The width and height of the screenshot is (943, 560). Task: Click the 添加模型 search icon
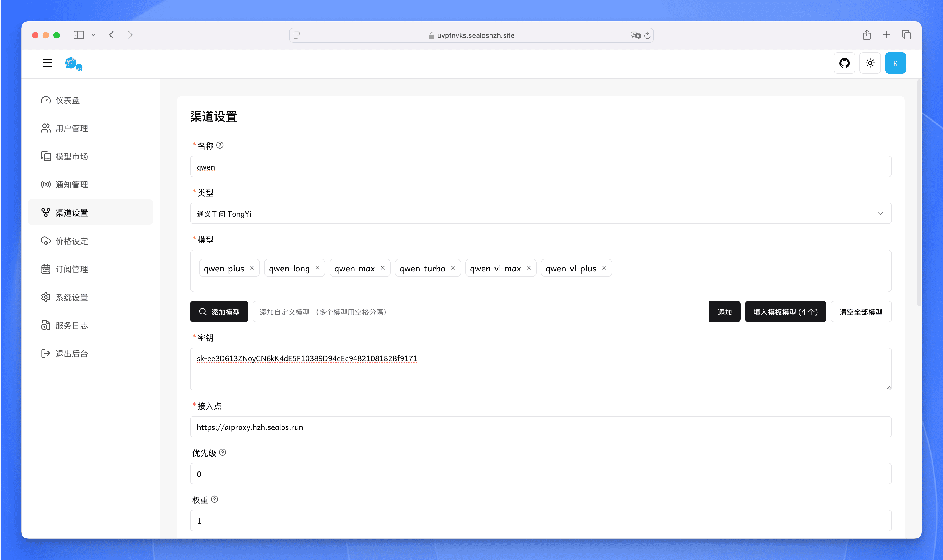[x=203, y=312]
